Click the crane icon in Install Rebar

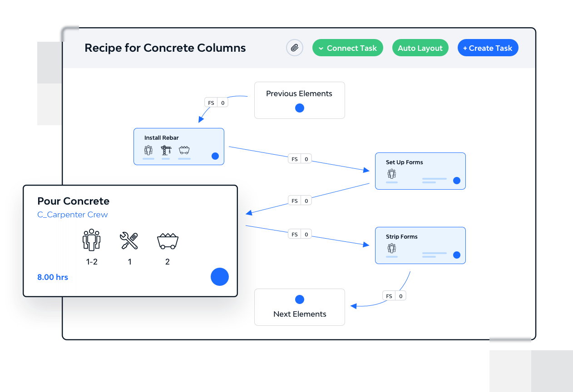[166, 150]
